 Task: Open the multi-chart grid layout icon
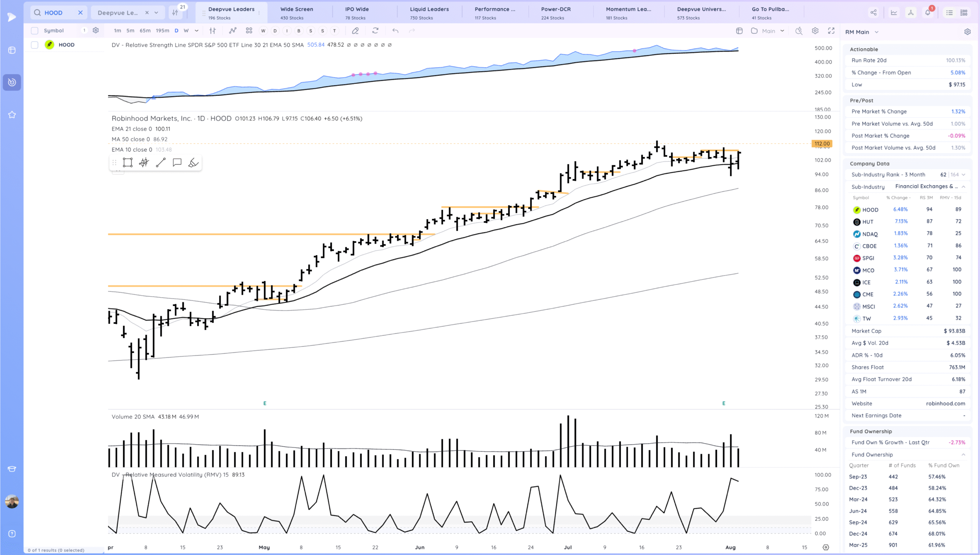pos(249,31)
